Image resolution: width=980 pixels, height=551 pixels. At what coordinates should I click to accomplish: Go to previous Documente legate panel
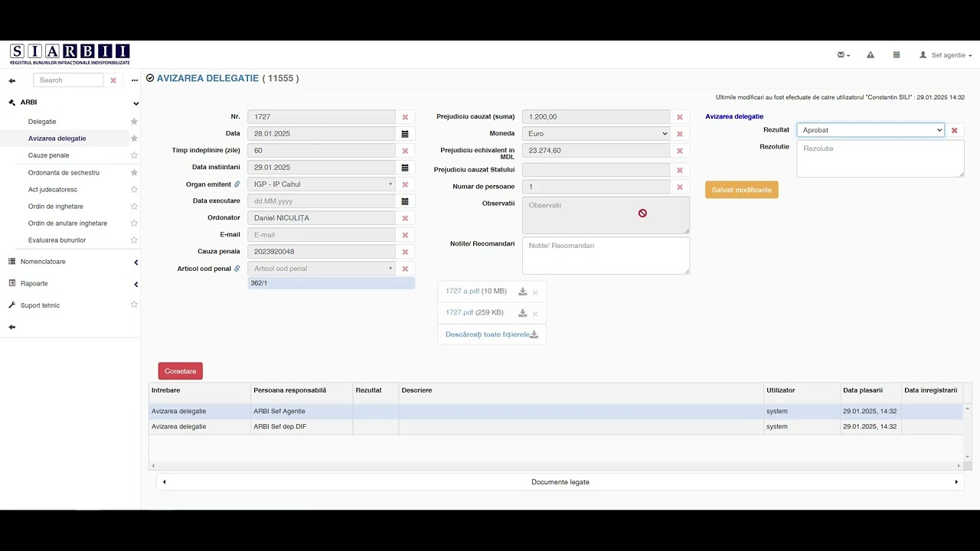point(164,482)
